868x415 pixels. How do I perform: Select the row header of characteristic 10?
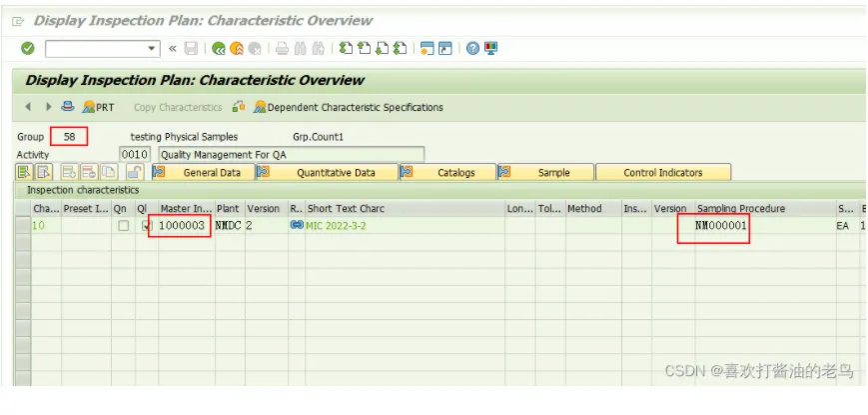(x=23, y=226)
